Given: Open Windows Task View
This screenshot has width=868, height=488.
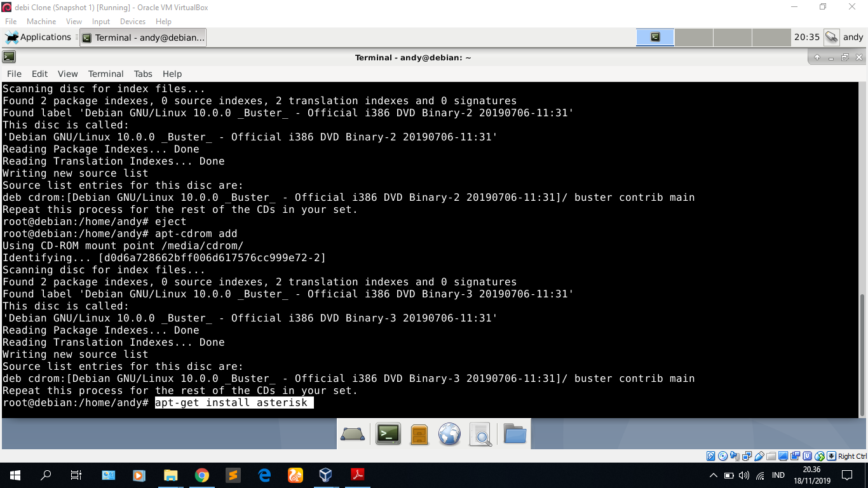Looking at the screenshot, I should click(76, 475).
